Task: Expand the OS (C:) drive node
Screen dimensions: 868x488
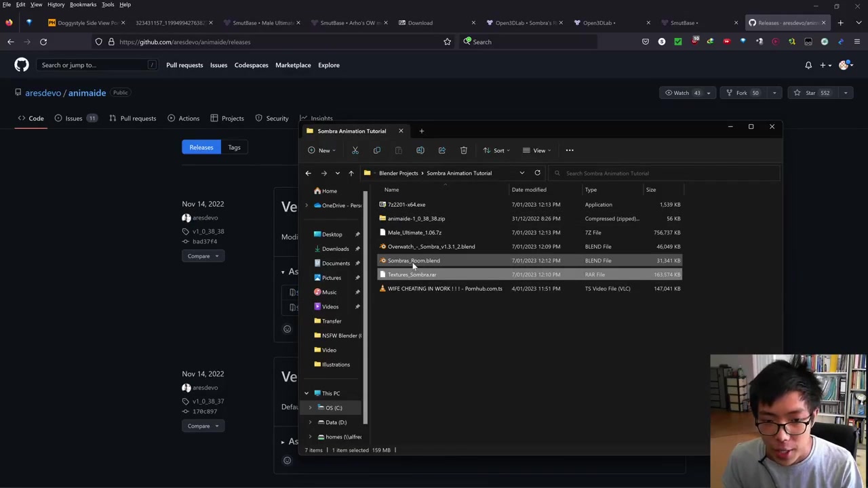Action: [310, 408]
